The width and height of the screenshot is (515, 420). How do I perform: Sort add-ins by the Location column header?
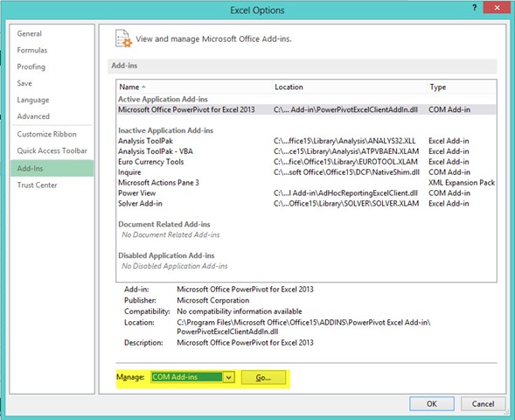click(x=350, y=87)
